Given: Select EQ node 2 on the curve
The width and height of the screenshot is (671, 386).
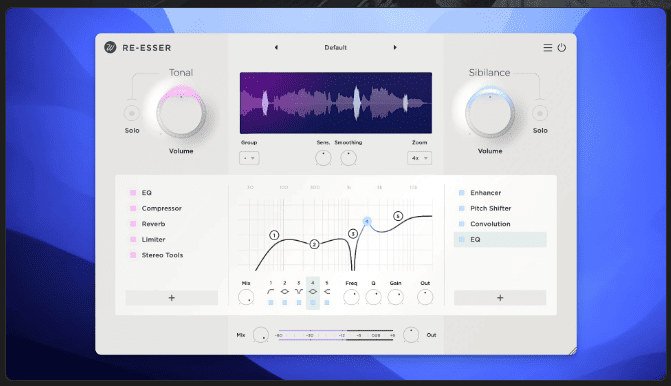Looking at the screenshot, I should pos(314,244).
